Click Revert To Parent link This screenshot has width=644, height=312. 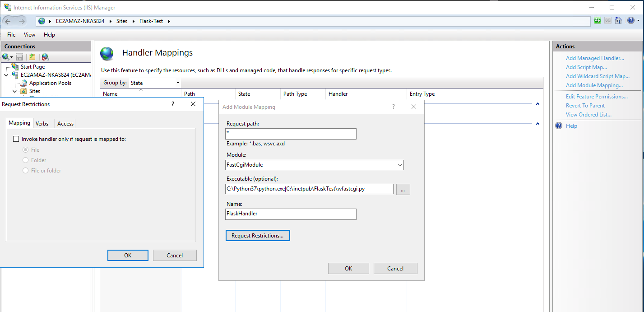(585, 106)
